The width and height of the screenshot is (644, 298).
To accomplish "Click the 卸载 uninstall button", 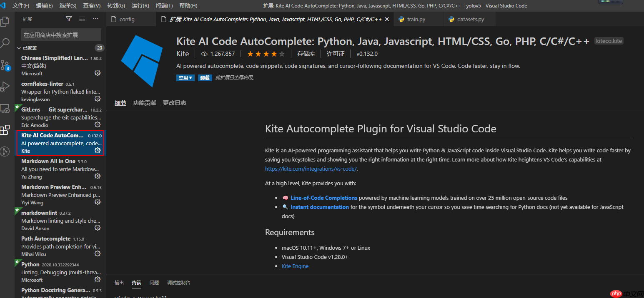I will point(205,78).
